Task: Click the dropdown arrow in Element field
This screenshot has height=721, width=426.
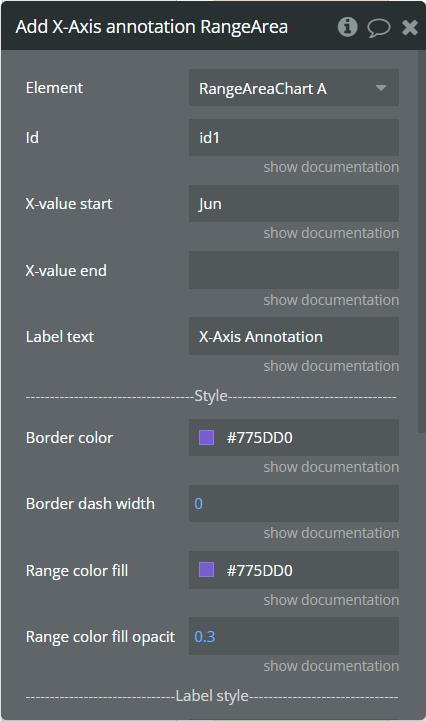Action: (x=380, y=88)
